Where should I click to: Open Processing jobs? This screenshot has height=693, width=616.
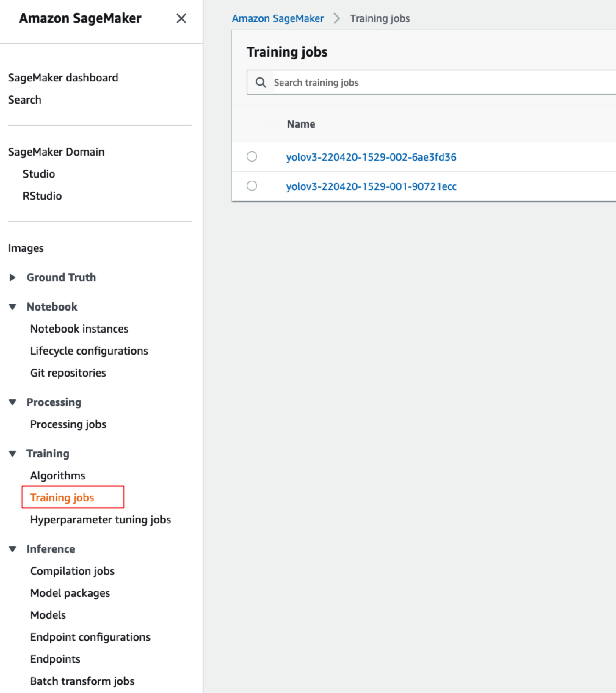[68, 424]
